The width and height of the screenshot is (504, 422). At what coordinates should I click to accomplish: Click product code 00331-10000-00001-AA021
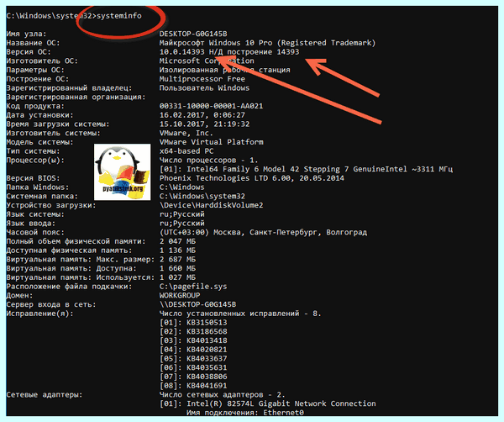coord(211,106)
